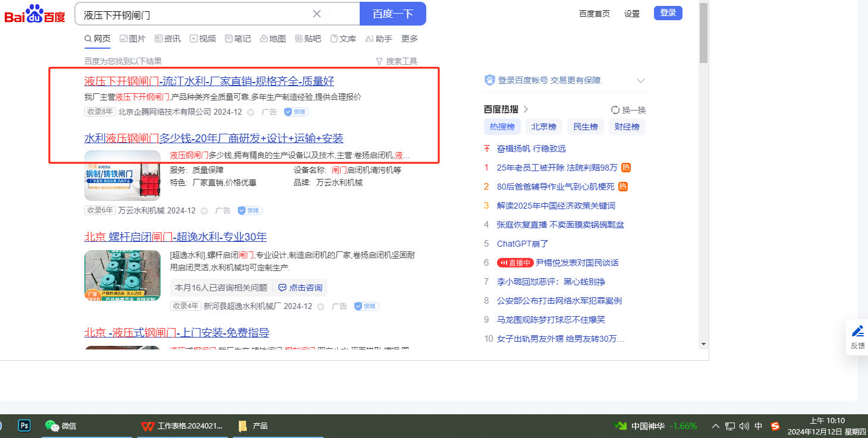Click 新河县超逸水利机械厂 source name
The image size is (868, 438).
(x=242, y=306)
